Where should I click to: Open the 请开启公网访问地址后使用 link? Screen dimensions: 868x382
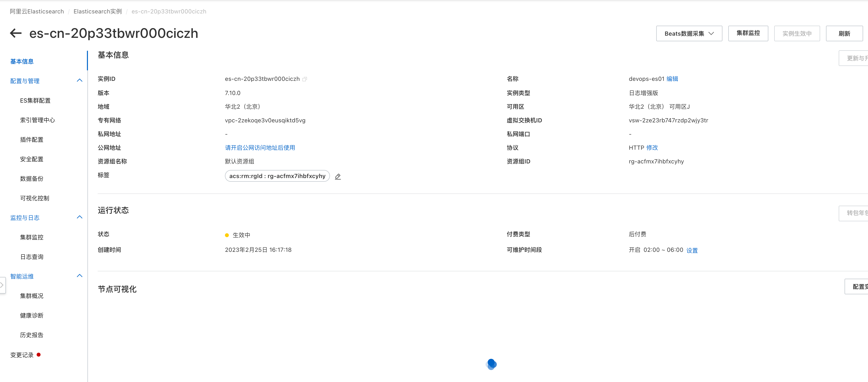(x=260, y=148)
